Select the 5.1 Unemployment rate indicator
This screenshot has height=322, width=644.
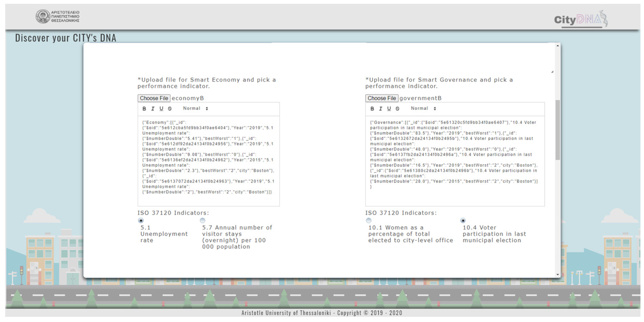coord(141,220)
